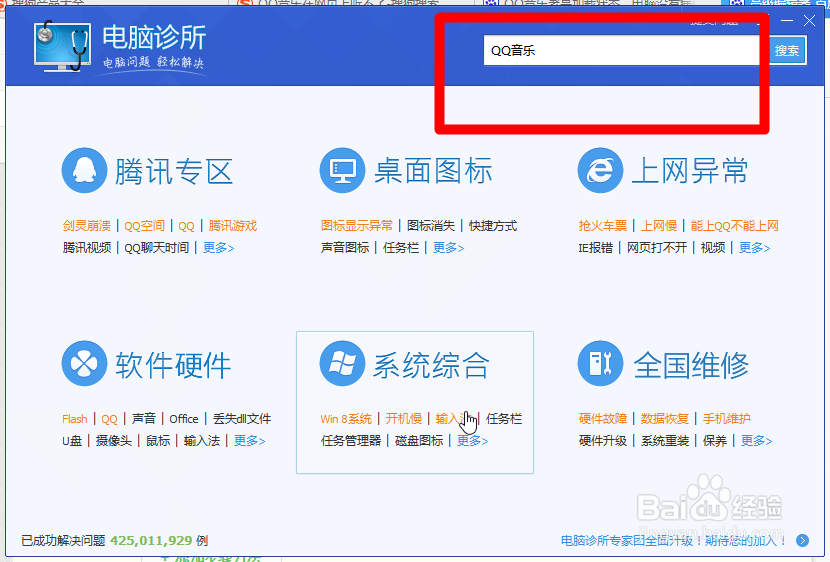Open the U盘 link
The height and width of the screenshot is (562, 830).
coord(72,441)
